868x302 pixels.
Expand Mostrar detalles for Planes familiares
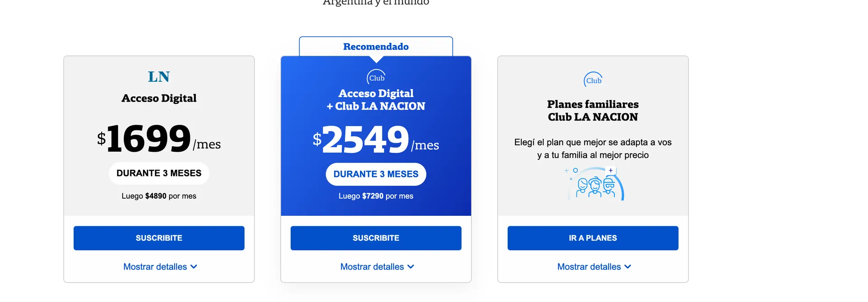[594, 267]
